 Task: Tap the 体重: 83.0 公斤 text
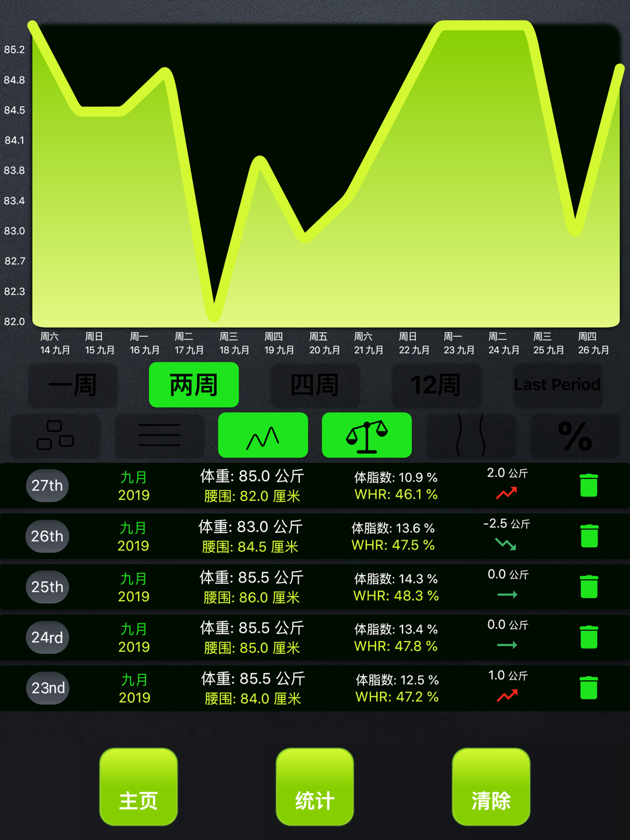coord(251,526)
